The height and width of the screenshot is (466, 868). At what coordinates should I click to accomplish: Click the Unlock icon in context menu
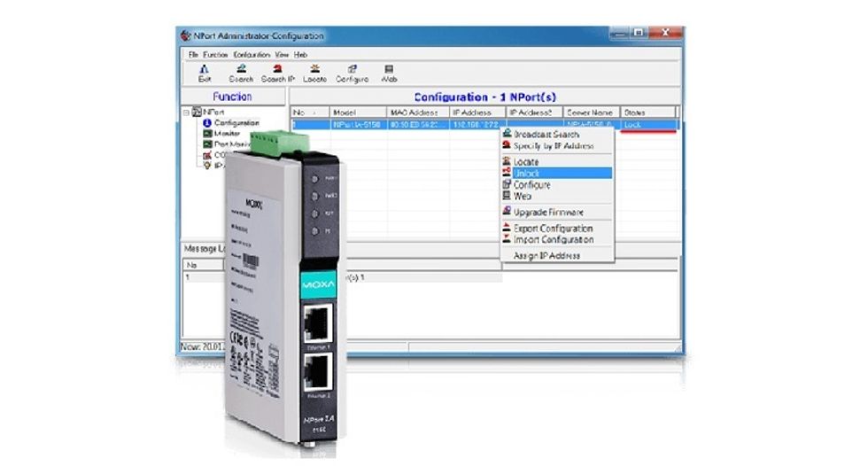coord(507,173)
